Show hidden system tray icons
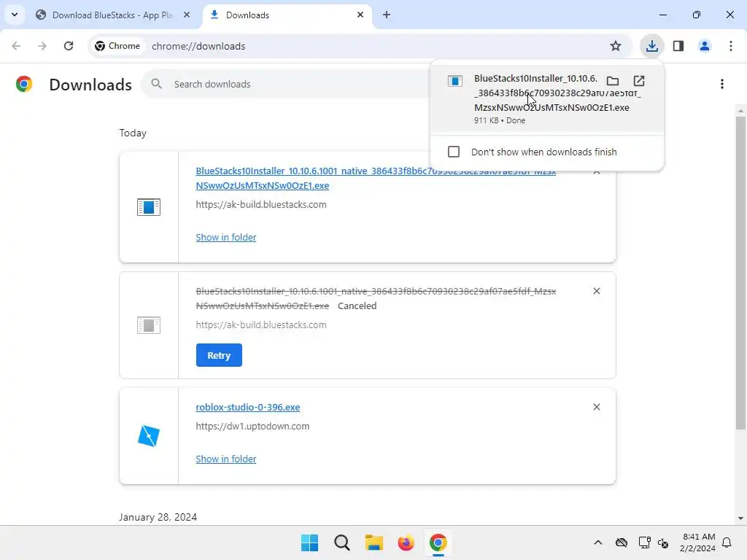747x560 pixels. 598,542
